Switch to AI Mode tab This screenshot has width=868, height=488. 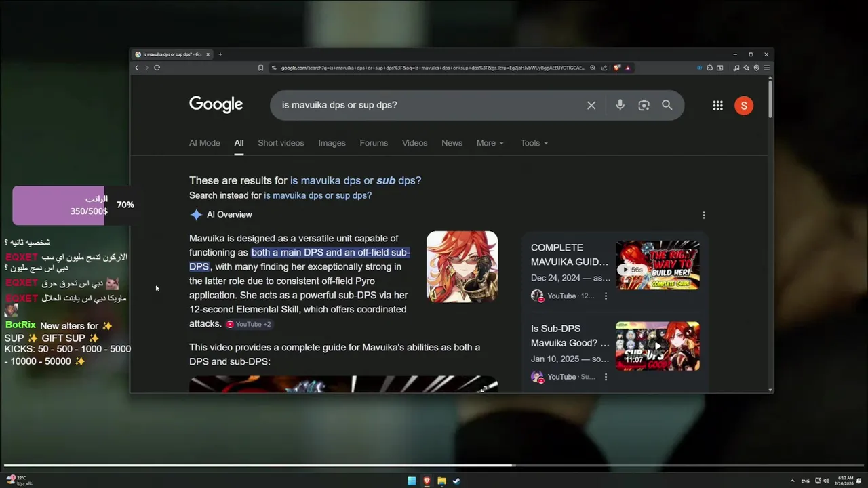[x=204, y=143]
